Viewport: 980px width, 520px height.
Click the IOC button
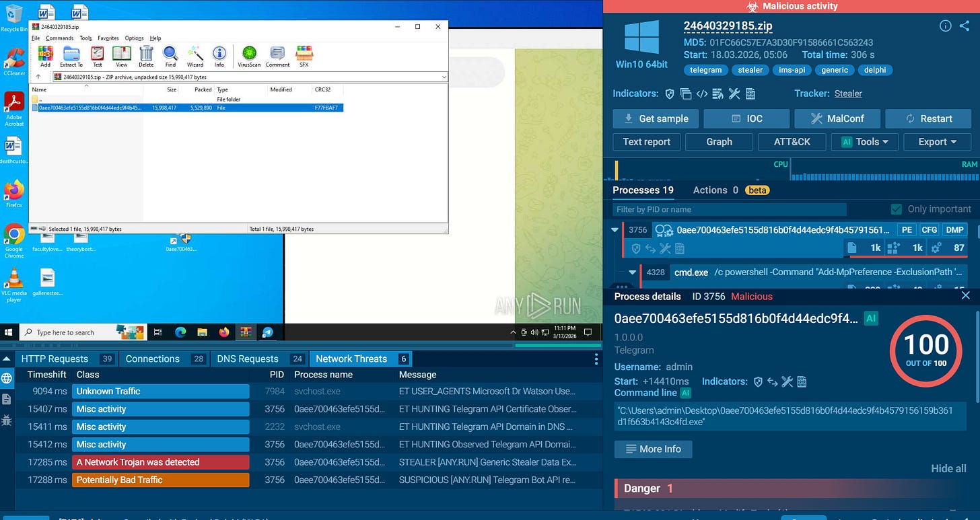pos(746,118)
